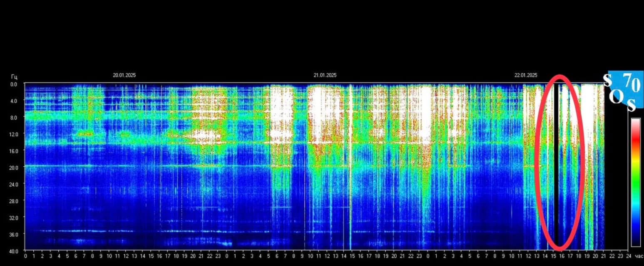Screen dimensions: 644x266
Task: Click the 36.0 frequency tick label
Action: (x=13, y=234)
